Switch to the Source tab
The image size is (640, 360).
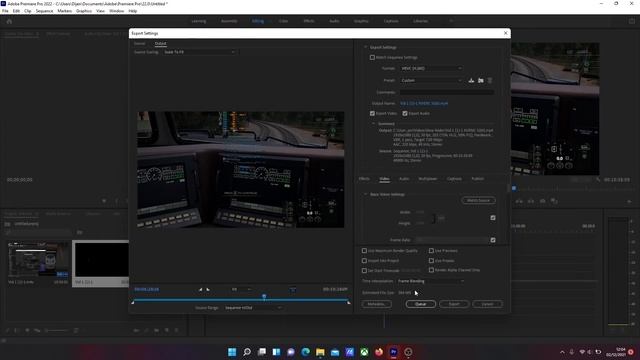tap(140, 43)
